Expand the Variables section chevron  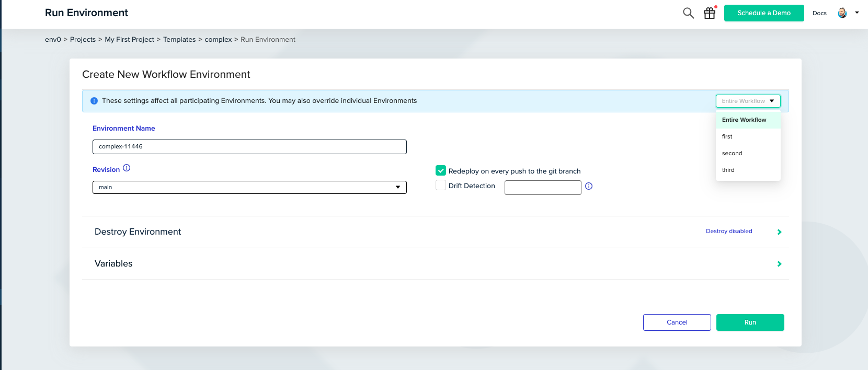pyautogui.click(x=779, y=264)
